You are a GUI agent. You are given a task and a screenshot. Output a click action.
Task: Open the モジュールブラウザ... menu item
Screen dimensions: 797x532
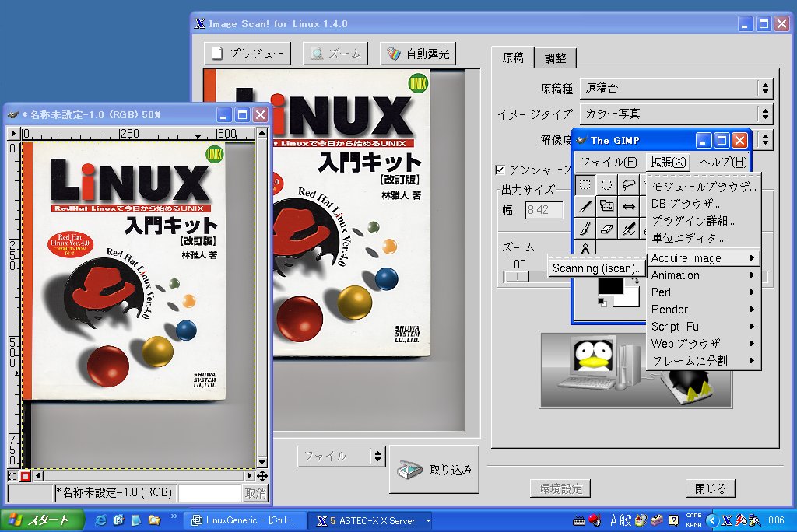coord(704,187)
